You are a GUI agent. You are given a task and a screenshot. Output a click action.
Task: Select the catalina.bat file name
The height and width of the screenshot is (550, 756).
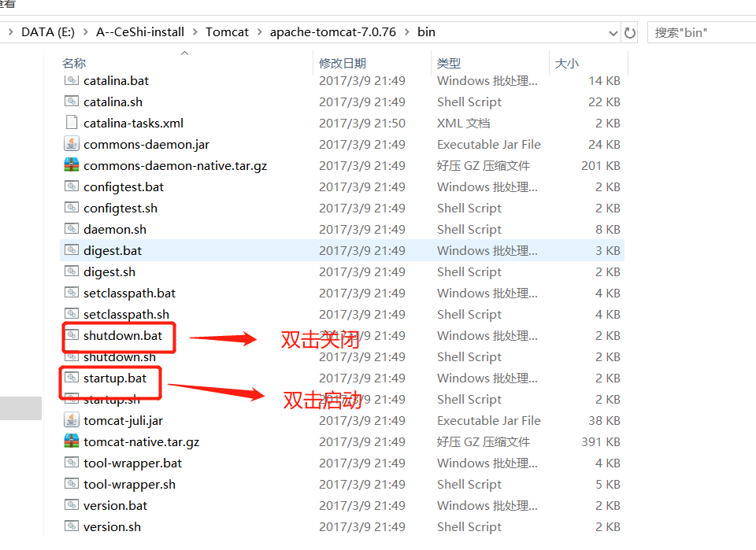116,81
